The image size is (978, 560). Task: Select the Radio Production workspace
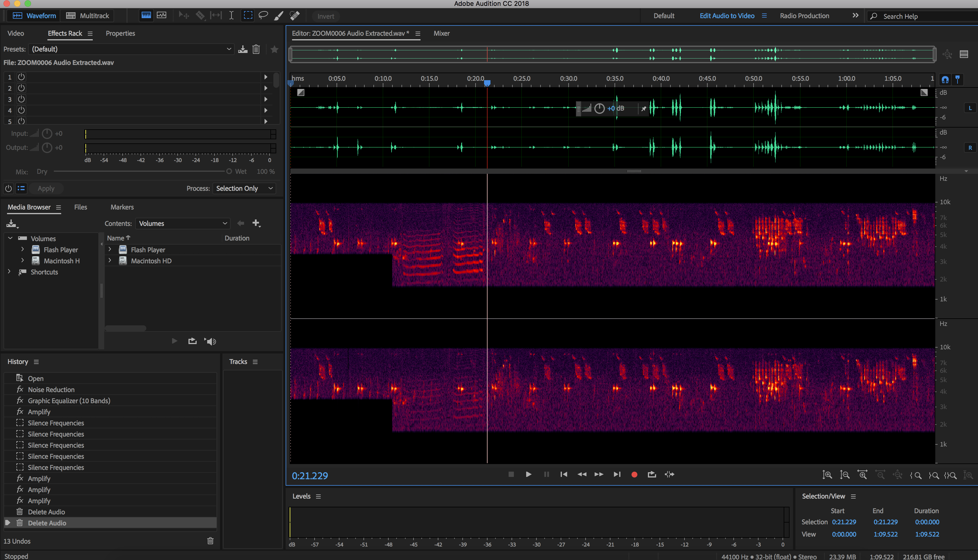pyautogui.click(x=804, y=16)
